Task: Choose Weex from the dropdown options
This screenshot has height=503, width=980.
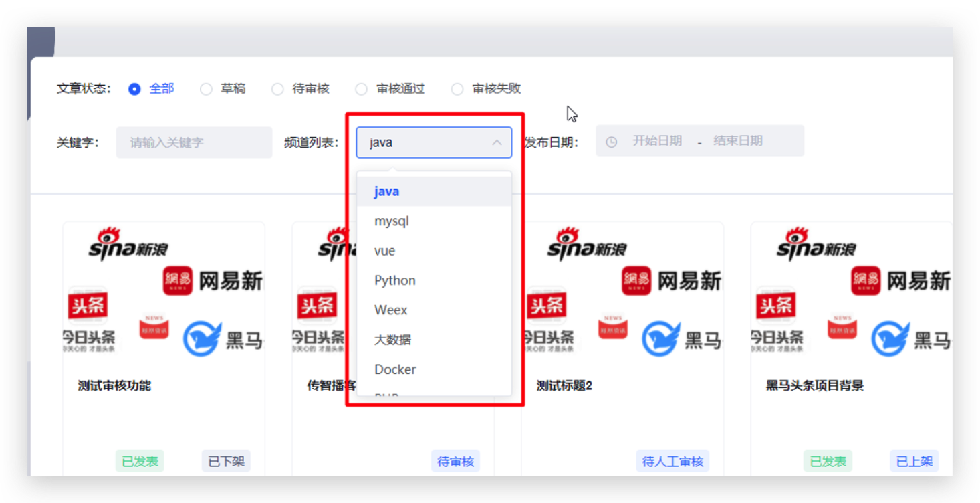Action: tap(434, 310)
